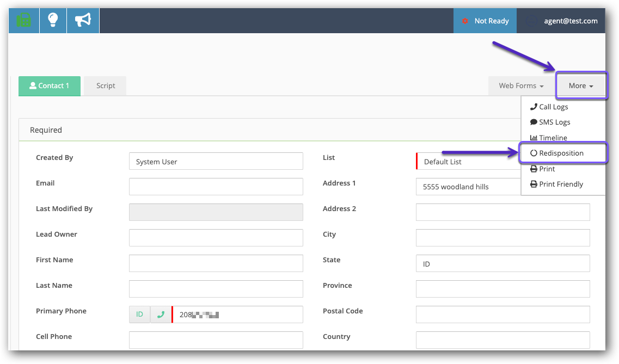The width and height of the screenshot is (619, 364).
Task: Click into the Postal Code field
Action: [x=502, y=314]
